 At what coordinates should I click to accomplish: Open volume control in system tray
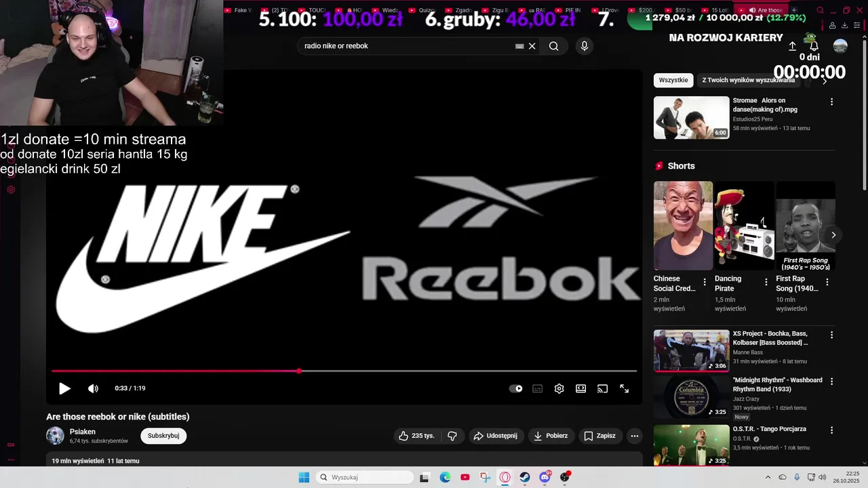pos(823,477)
